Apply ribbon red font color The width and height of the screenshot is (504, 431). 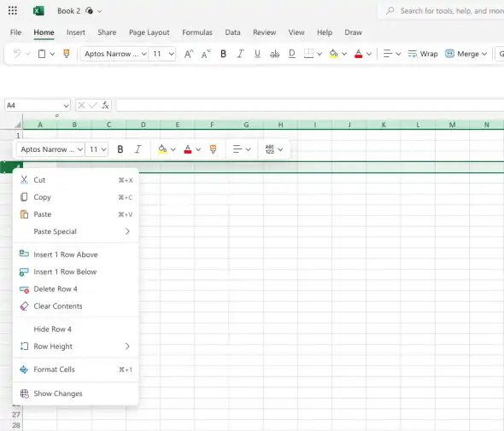click(359, 54)
